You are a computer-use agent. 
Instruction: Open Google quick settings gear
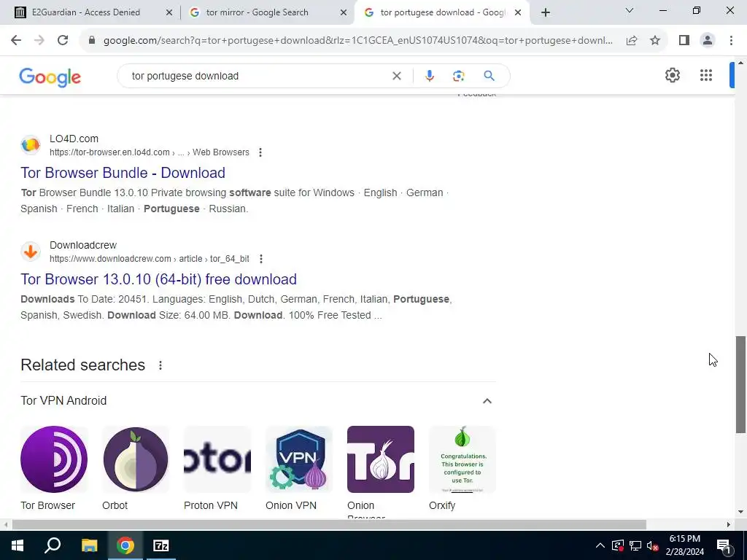coord(672,75)
